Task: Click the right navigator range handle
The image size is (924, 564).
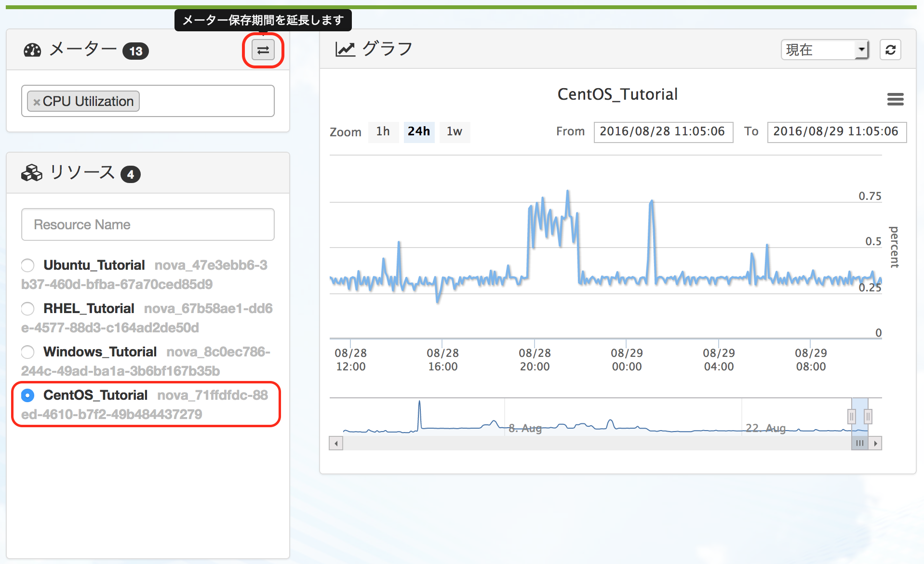Action: pyautogui.click(x=868, y=416)
